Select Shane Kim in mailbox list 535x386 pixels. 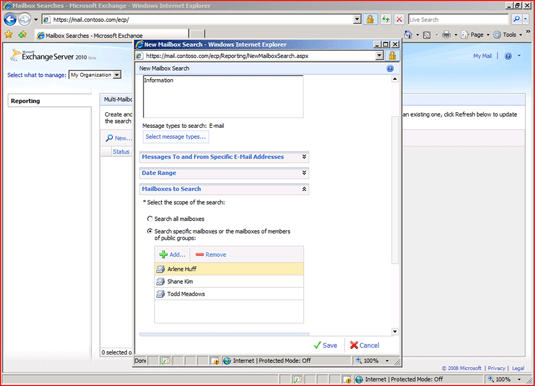229,282
